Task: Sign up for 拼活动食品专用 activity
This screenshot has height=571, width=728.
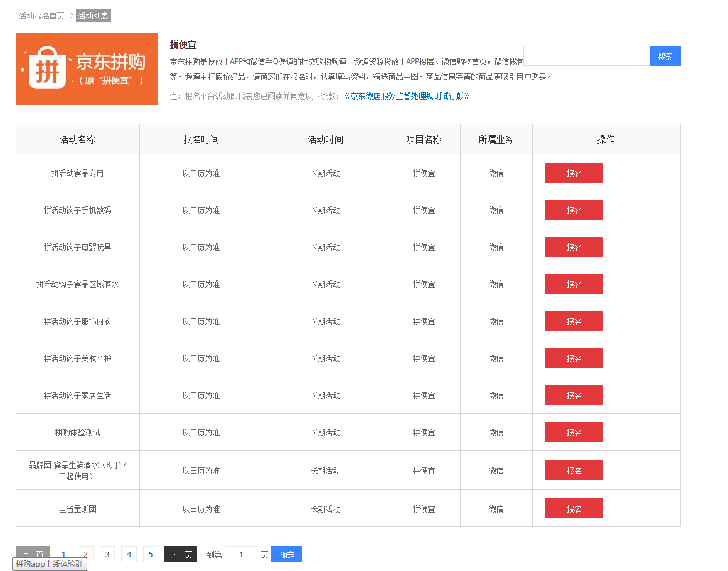Action: coord(574,173)
